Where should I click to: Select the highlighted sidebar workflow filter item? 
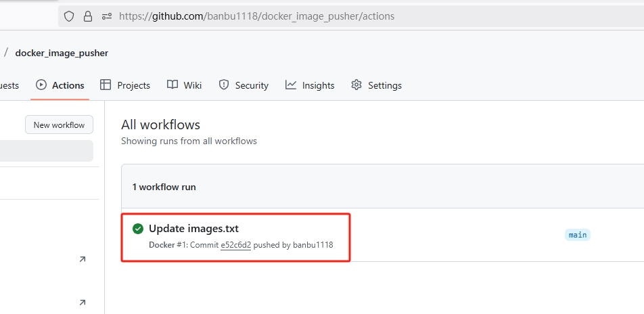click(46, 151)
